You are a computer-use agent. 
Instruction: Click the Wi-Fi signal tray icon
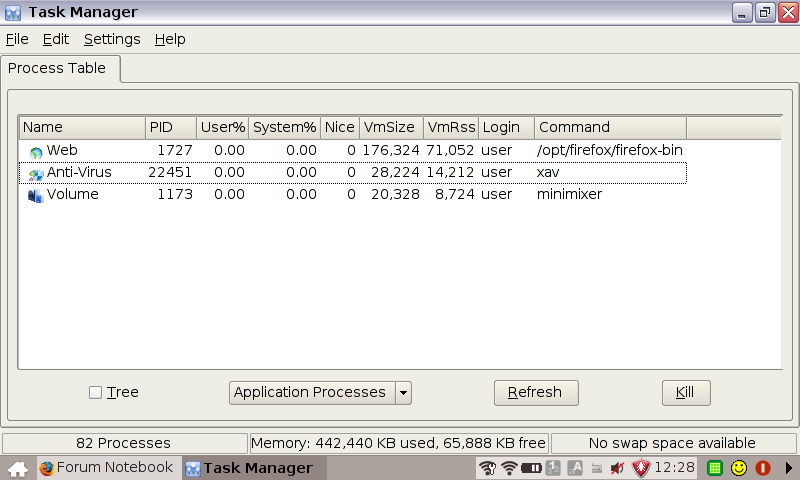(x=509, y=468)
